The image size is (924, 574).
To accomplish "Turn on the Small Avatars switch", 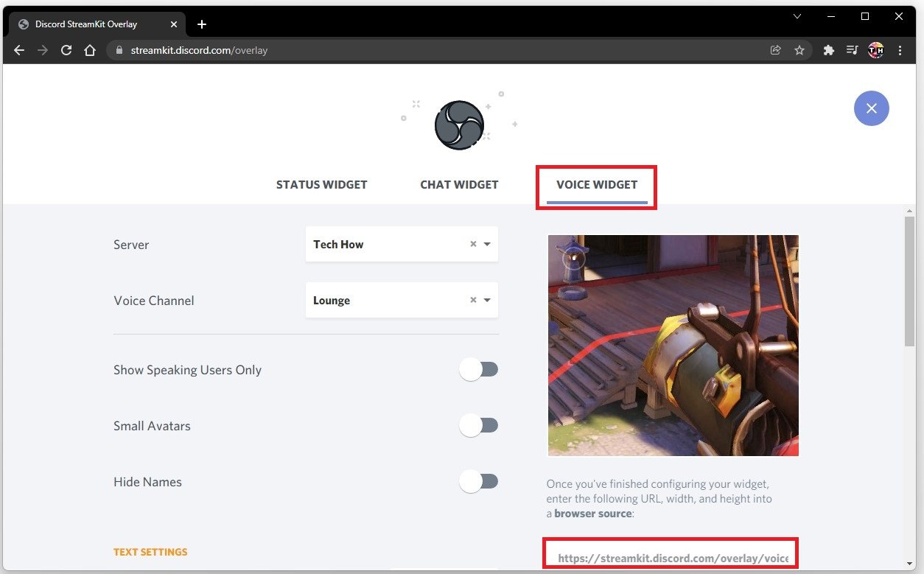I will (x=479, y=426).
